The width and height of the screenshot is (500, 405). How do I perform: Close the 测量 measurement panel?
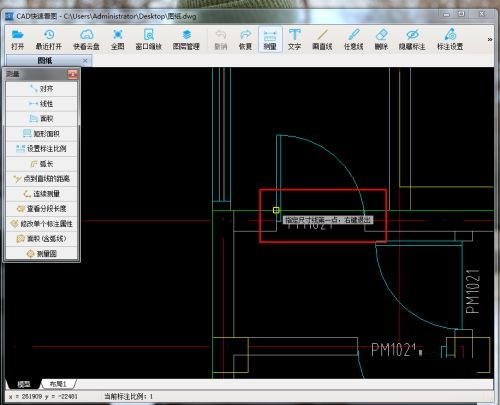tap(73, 74)
